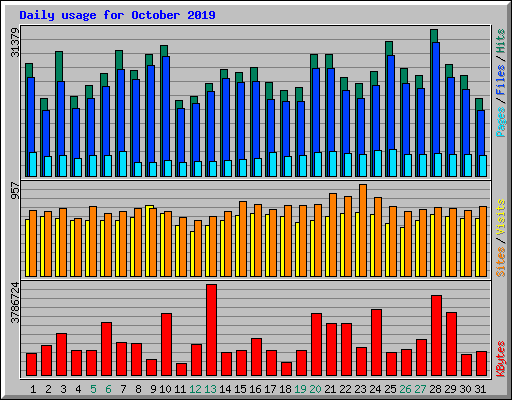Click the red KBytes bar for day 28

[436, 335]
